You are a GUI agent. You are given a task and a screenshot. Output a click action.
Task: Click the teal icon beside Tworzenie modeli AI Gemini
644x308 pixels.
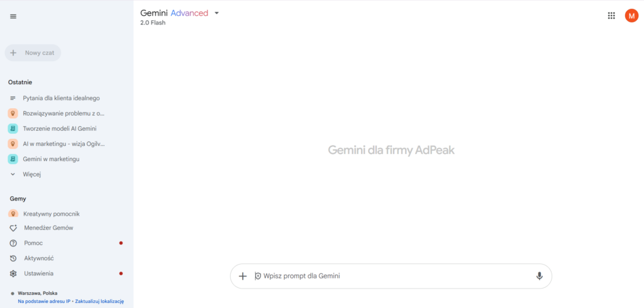click(13, 128)
